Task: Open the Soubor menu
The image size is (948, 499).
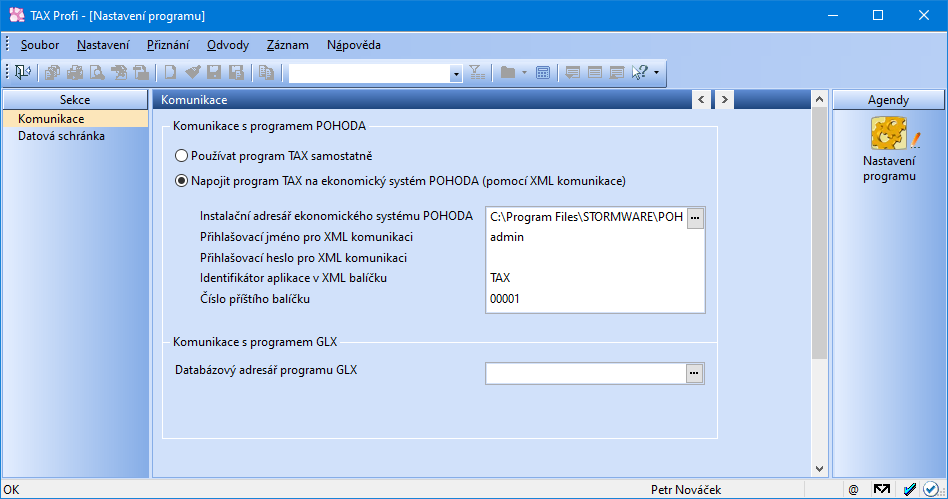Action: pos(40,45)
